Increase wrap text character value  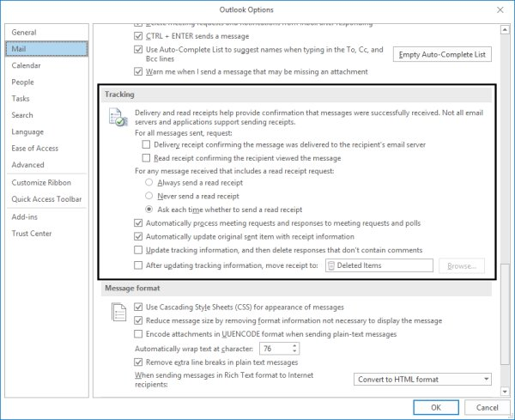[x=294, y=345]
